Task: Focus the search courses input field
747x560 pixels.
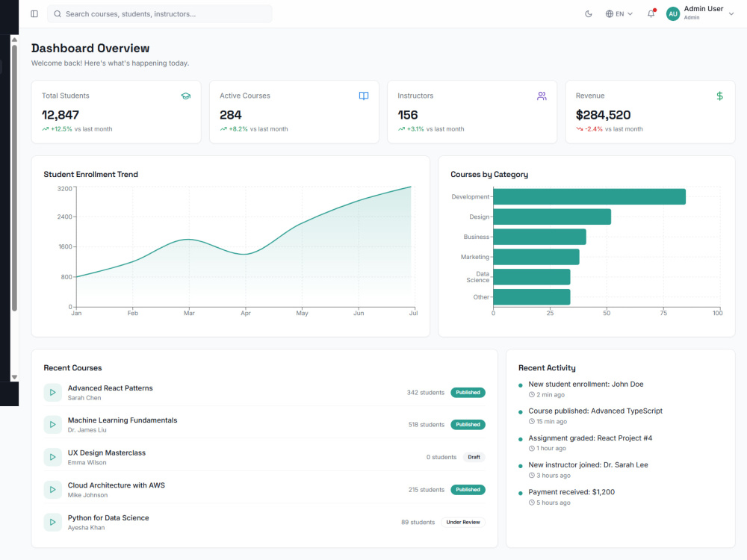Action: point(160,13)
